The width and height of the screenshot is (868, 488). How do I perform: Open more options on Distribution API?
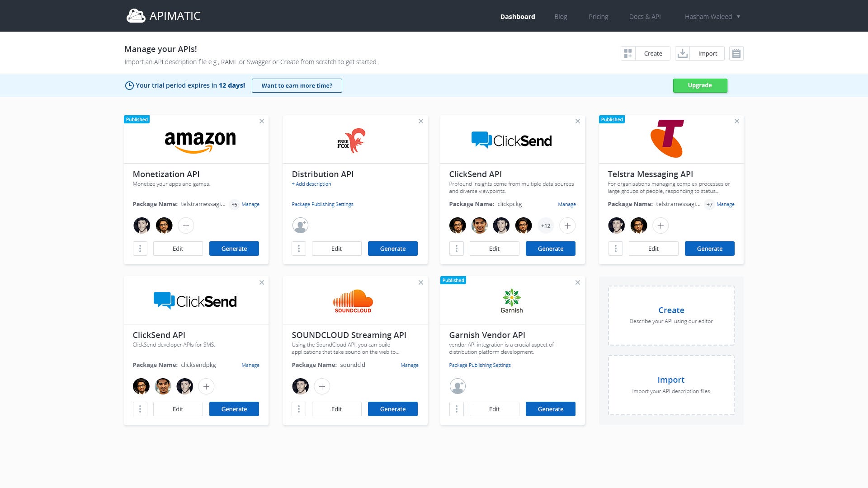(x=299, y=249)
